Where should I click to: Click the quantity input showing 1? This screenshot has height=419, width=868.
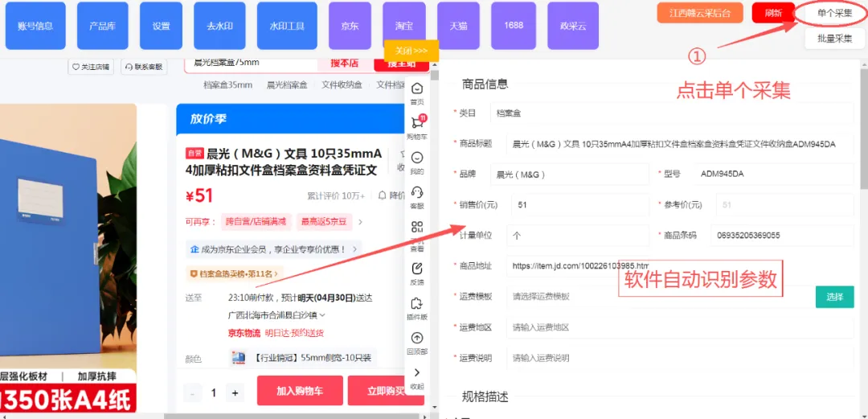pyautogui.click(x=214, y=393)
